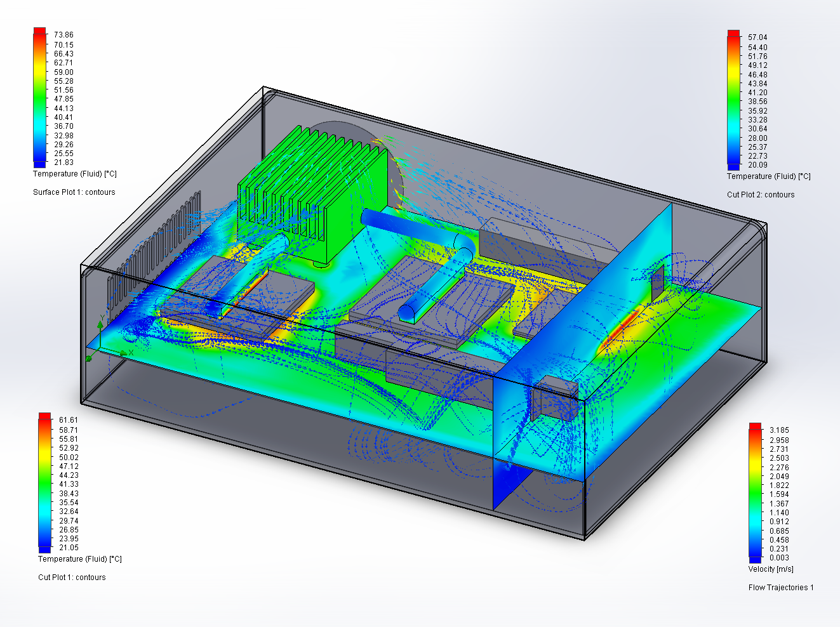Select the half-cylinder component on the center board

coord(436,286)
